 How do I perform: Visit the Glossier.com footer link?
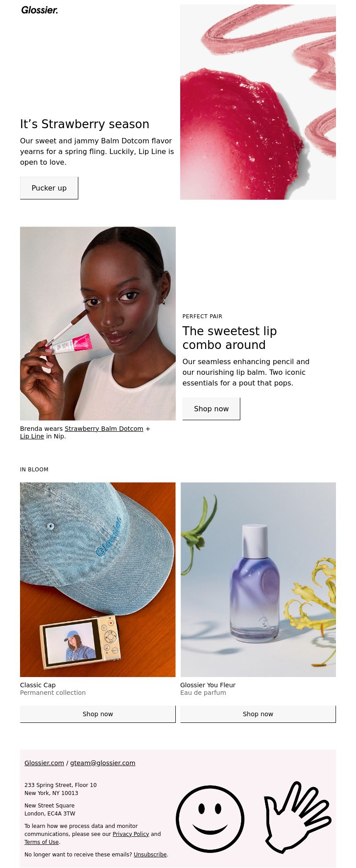[x=44, y=763]
